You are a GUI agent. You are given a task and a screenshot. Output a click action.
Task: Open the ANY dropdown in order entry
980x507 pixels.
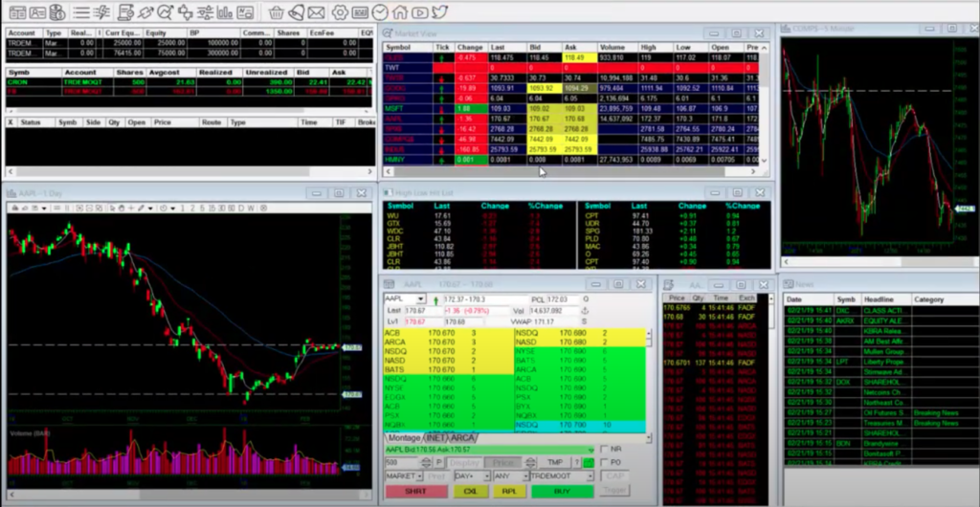525,476
